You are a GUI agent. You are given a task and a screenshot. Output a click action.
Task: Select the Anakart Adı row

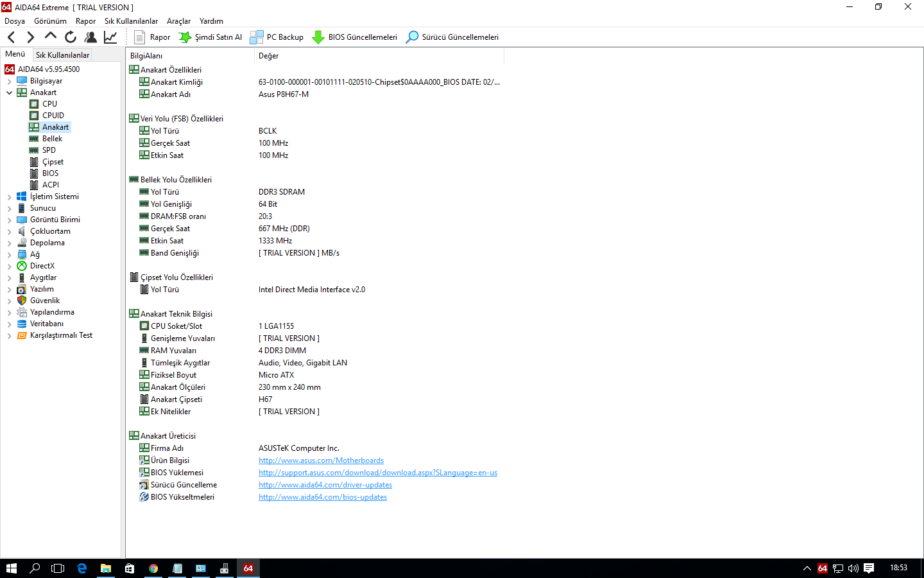coord(314,94)
